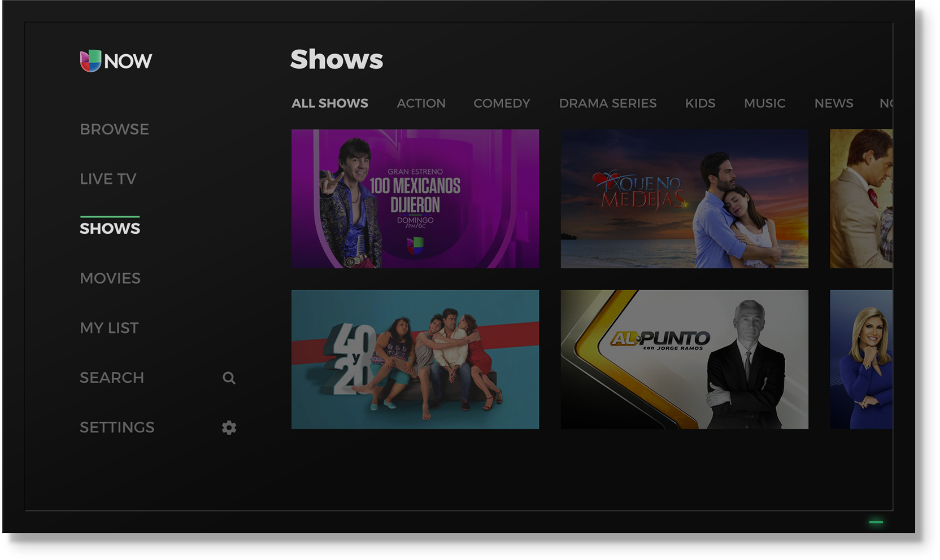Viewport: 940px width, 560px height.
Task: Click the search magnifying glass icon
Action: pyautogui.click(x=229, y=378)
